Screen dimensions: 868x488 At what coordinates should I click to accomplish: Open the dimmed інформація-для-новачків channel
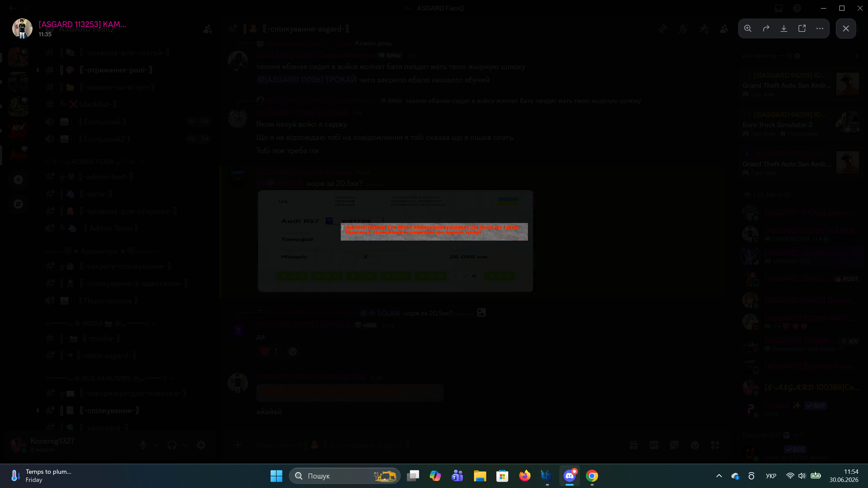click(x=127, y=393)
